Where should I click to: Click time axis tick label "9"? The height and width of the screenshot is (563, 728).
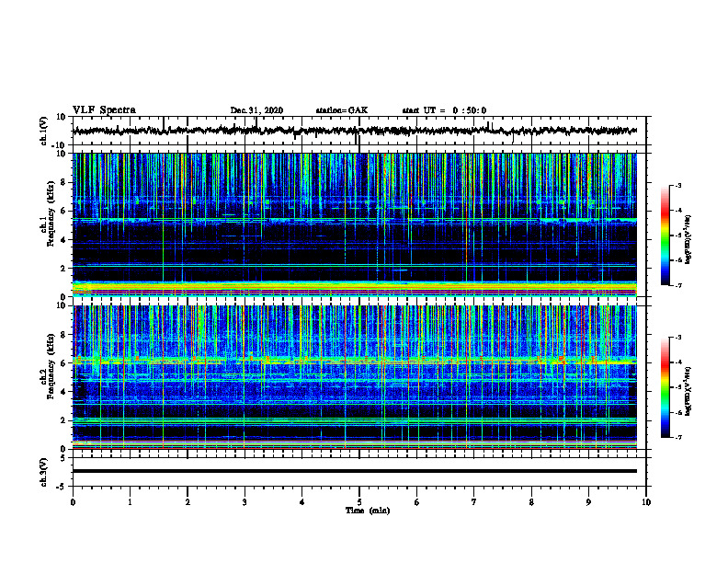coord(588,502)
